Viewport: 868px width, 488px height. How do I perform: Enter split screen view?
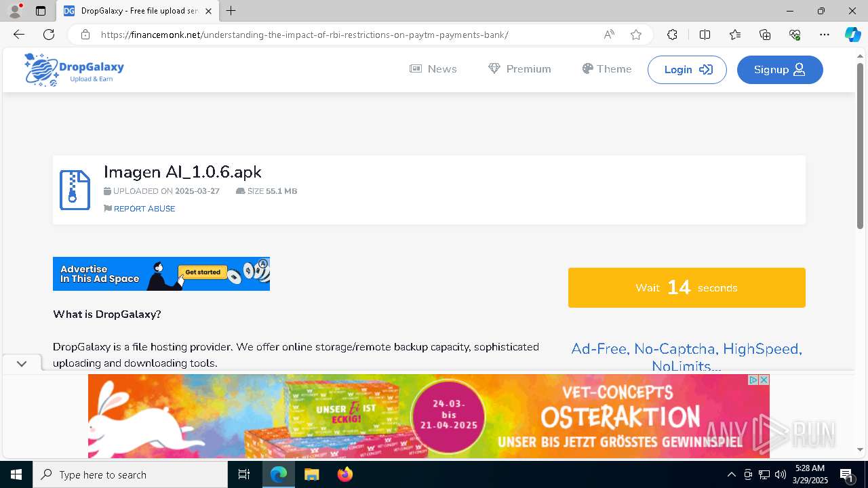click(705, 35)
